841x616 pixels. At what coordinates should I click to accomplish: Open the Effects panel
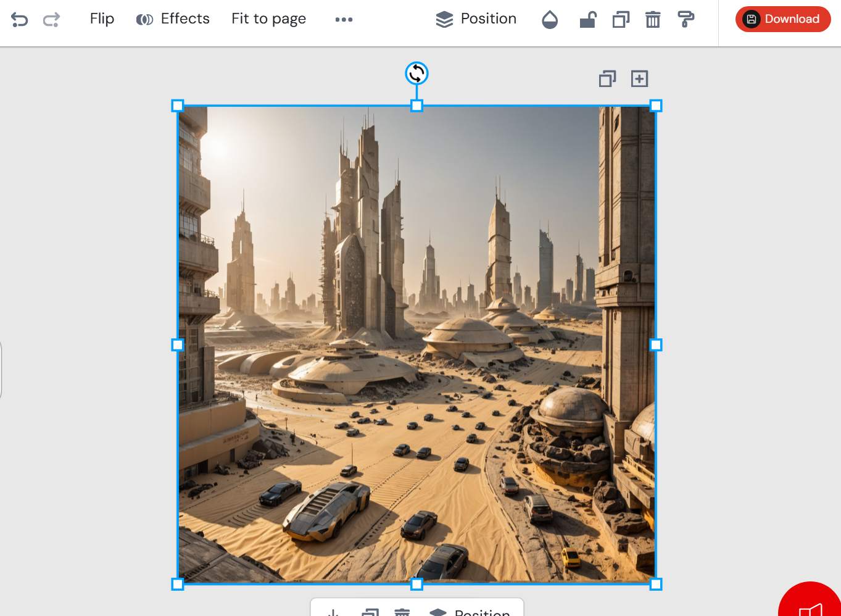pyautogui.click(x=173, y=19)
